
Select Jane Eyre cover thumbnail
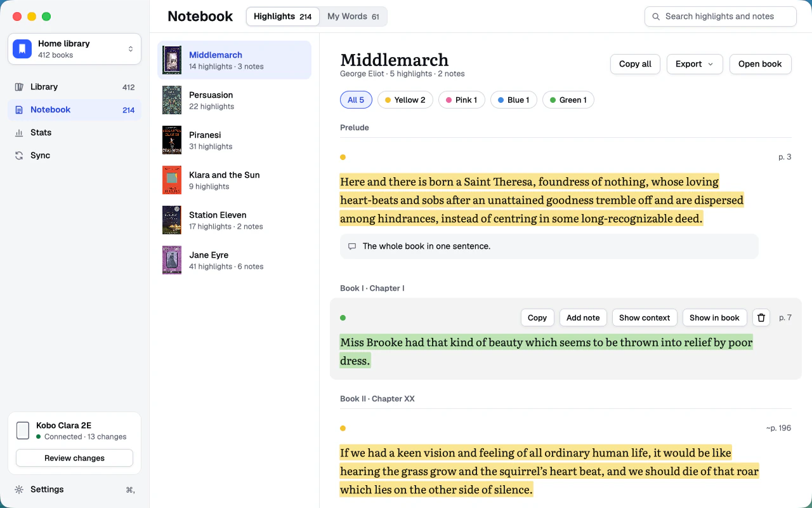pyautogui.click(x=172, y=260)
